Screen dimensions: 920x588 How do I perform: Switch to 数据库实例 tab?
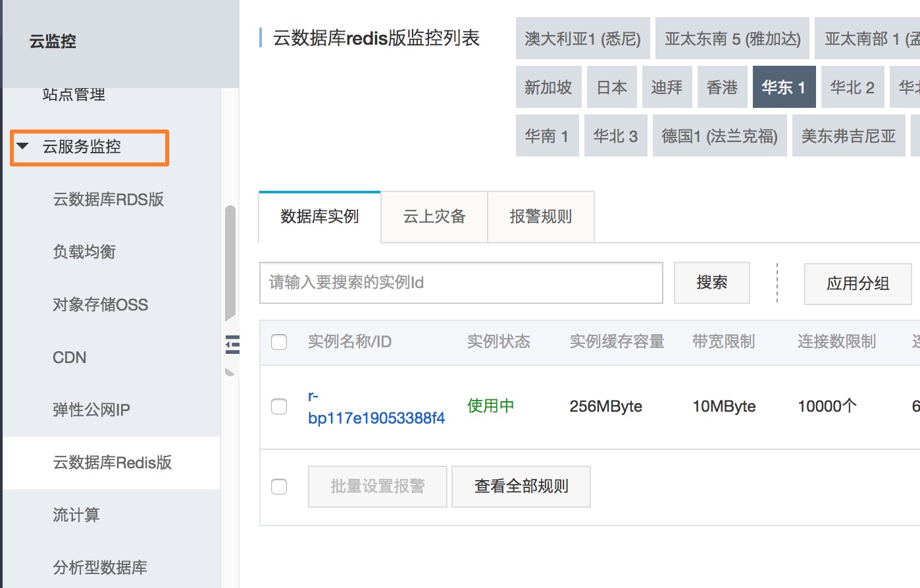pyautogui.click(x=320, y=217)
